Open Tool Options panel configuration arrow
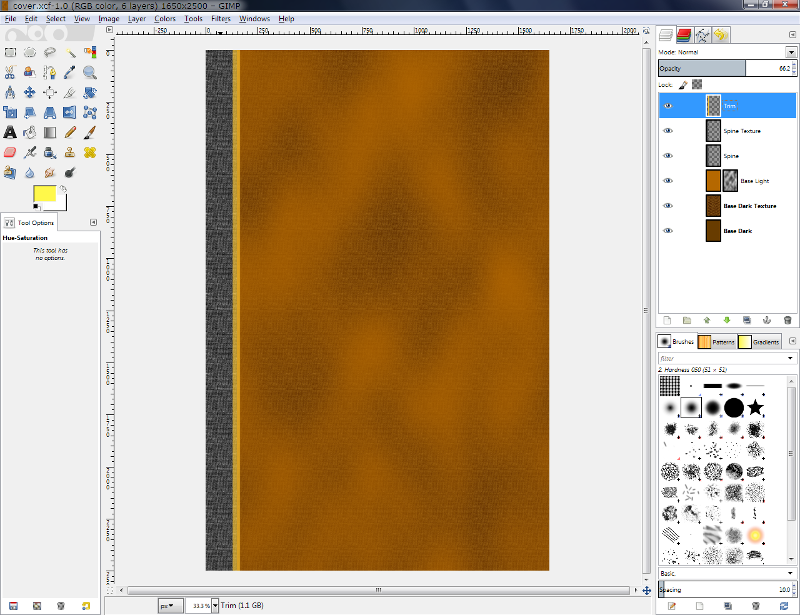The image size is (800, 615). [x=93, y=222]
